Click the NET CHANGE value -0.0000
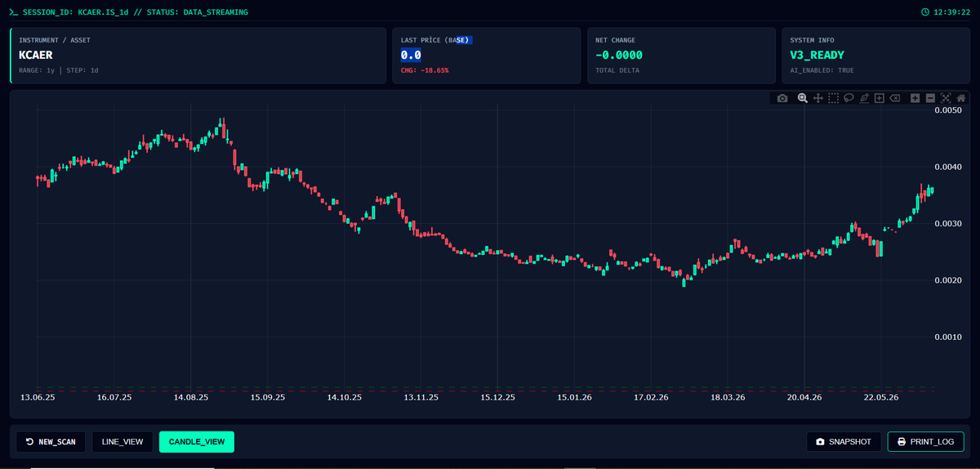Image resolution: width=980 pixels, height=469 pixels. (x=618, y=55)
